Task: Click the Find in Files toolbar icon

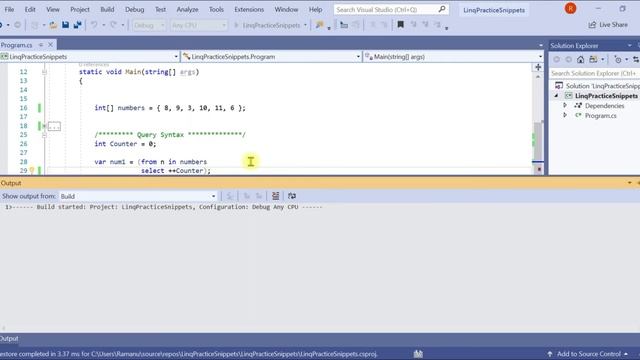Action: pyautogui.click(x=319, y=25)
